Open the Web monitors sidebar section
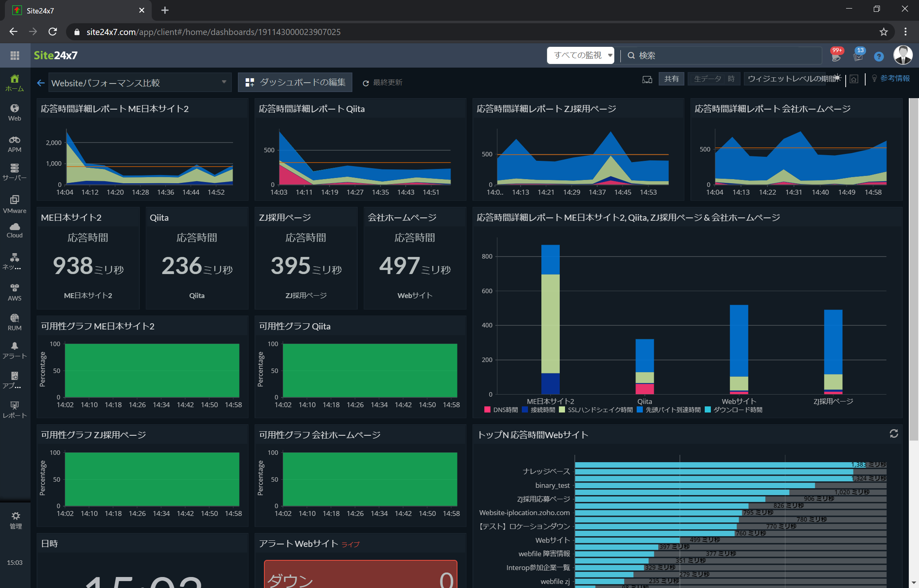This screenshot has width=919, height=588. tap(15, 112)
